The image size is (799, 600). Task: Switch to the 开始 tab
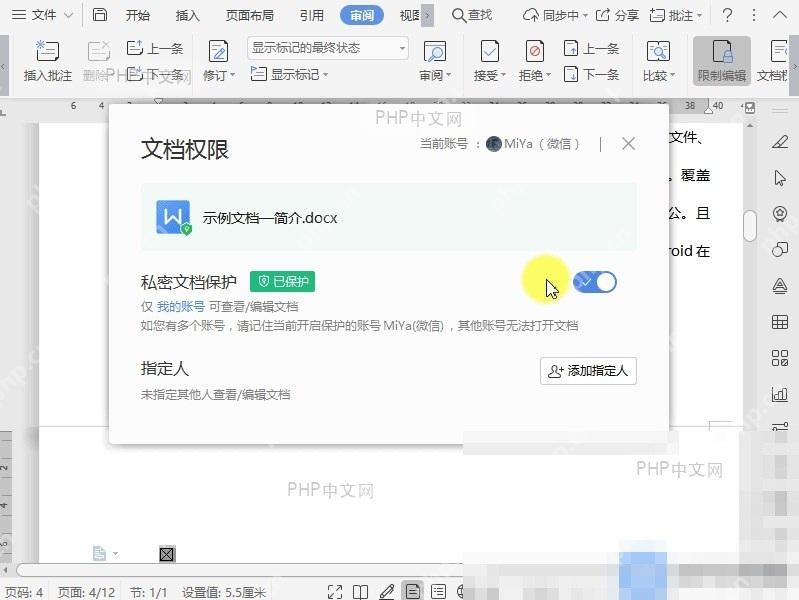point(138,15)
